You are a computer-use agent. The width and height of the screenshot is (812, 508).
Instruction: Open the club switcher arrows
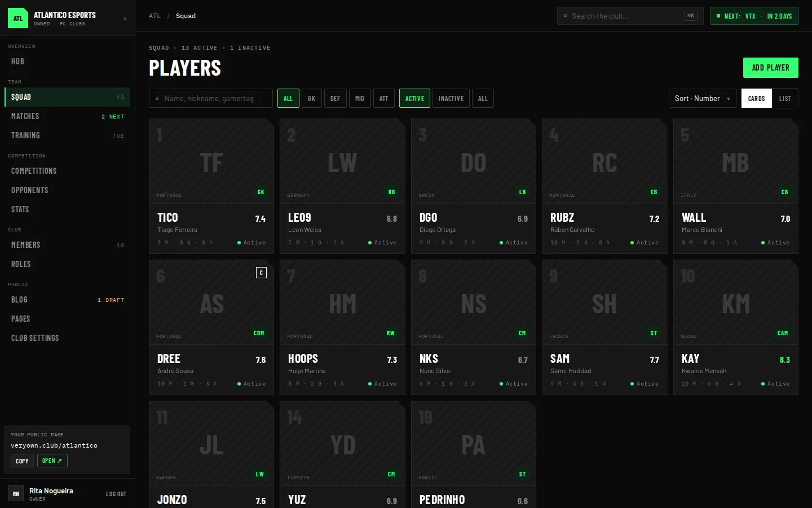(x=125, y=19)
